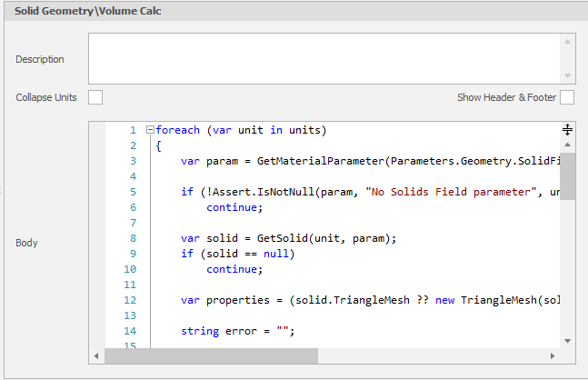The width and height of the screenshot is (588, 380).
Task: Click the Description text box
Action: (324, 58)
